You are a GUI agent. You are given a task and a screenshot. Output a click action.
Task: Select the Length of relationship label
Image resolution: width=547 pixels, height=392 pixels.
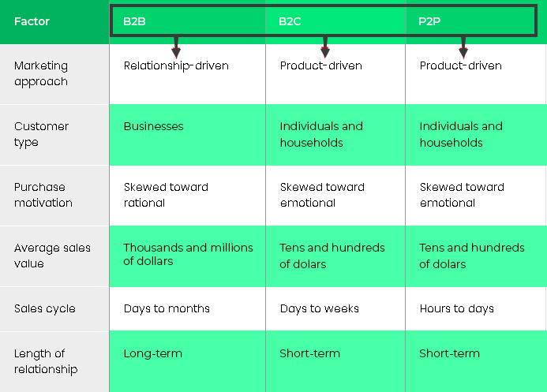(46, 361)
